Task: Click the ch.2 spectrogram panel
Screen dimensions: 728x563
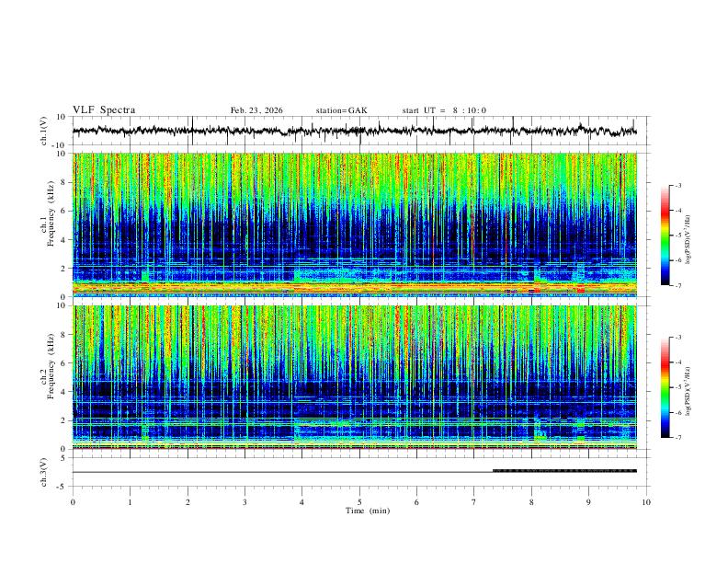Action: [x=354, y=377]
